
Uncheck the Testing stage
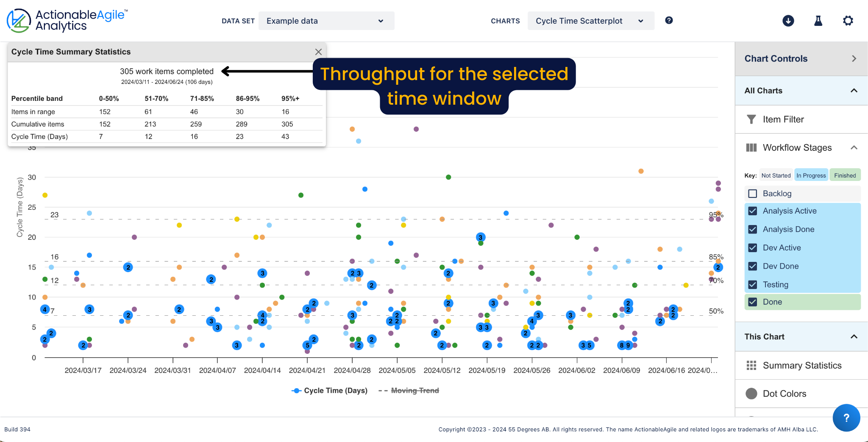pyautogui.click(x=753, y=284)
